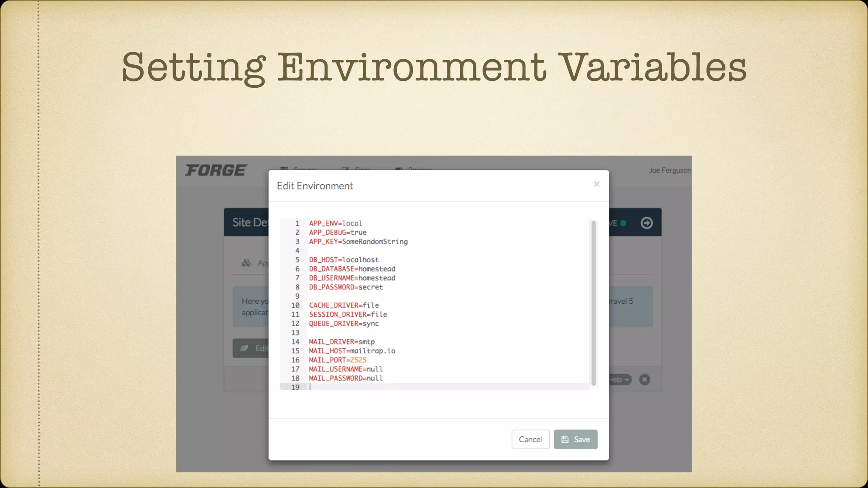
Task: Click line DB_USERNAME=homestead
Action: tap(352, 278)
